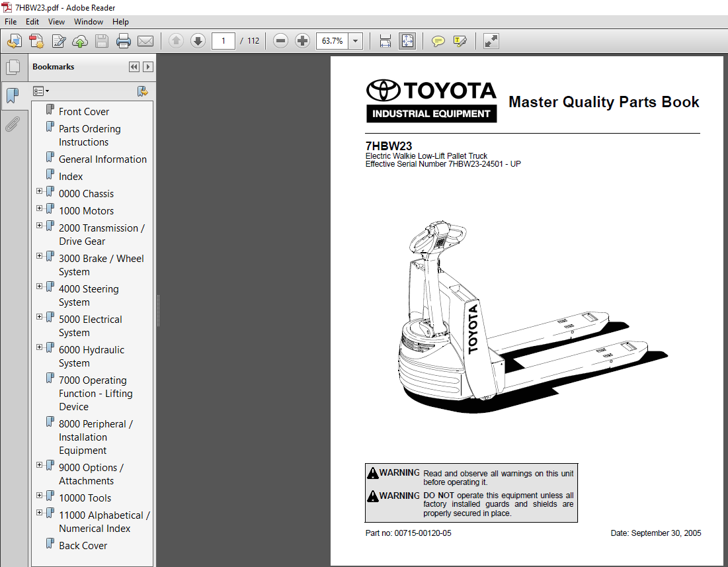Expand 2000 Transmission / Drive Gear bookmark
Image resolution: width=728 pixels, height=567 pixels.
[40, 225]
